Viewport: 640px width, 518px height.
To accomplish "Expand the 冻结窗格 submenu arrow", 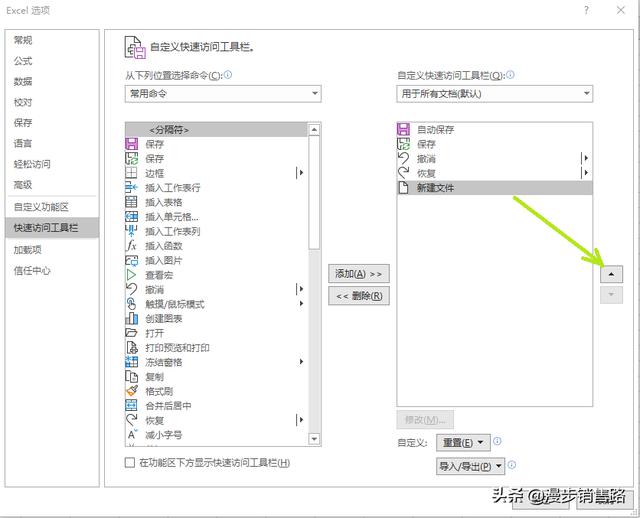I will 301,362.
